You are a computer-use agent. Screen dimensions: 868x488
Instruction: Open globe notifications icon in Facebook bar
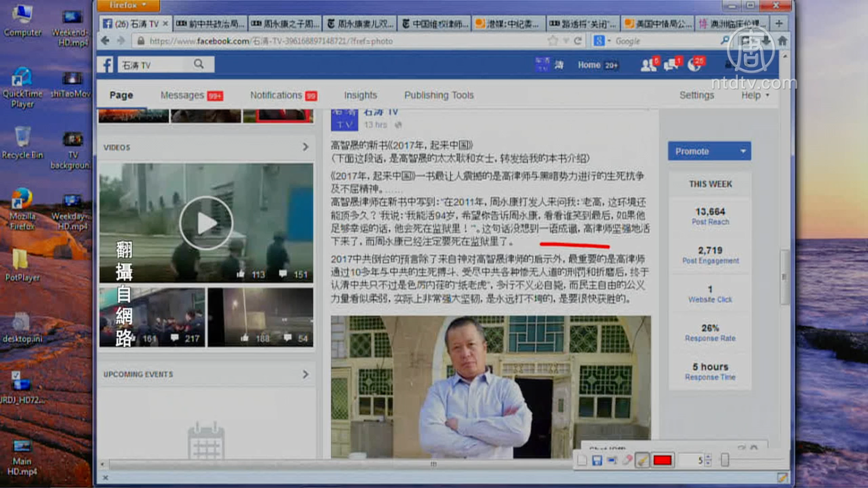pyautogui.click(x=694, y=65)
